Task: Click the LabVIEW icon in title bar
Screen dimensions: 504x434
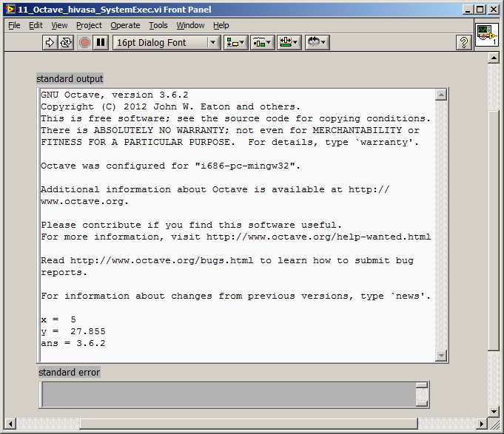Action: point(10,10)
